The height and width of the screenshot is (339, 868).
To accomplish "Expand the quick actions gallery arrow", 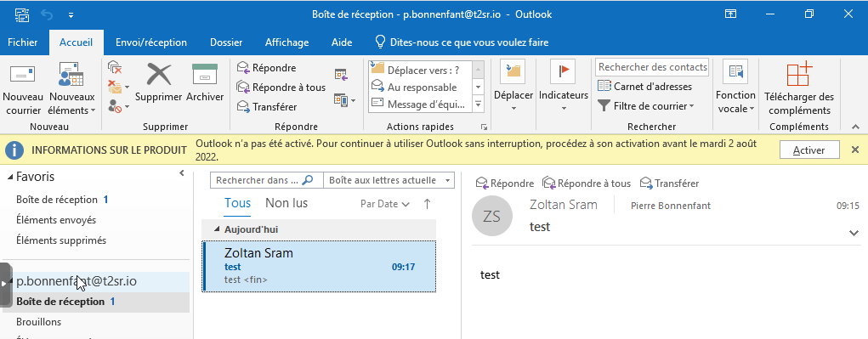I will click(479, 104).
